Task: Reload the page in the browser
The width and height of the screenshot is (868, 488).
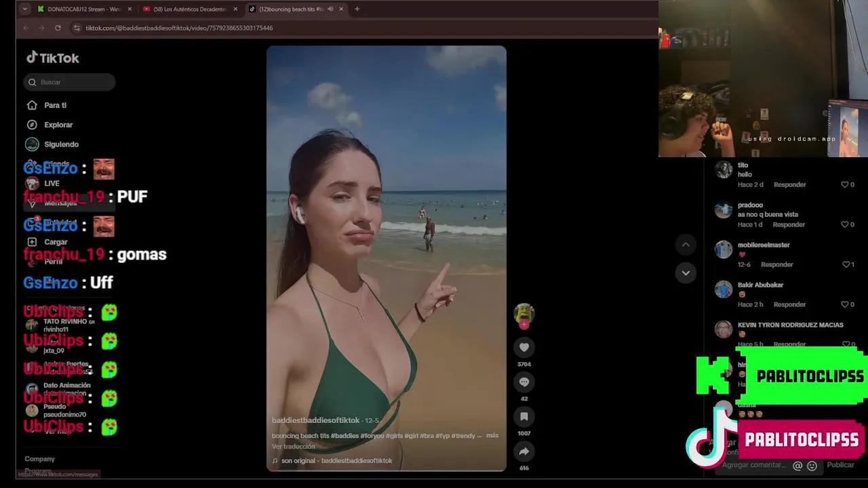Action: click(x=58, y=28)
